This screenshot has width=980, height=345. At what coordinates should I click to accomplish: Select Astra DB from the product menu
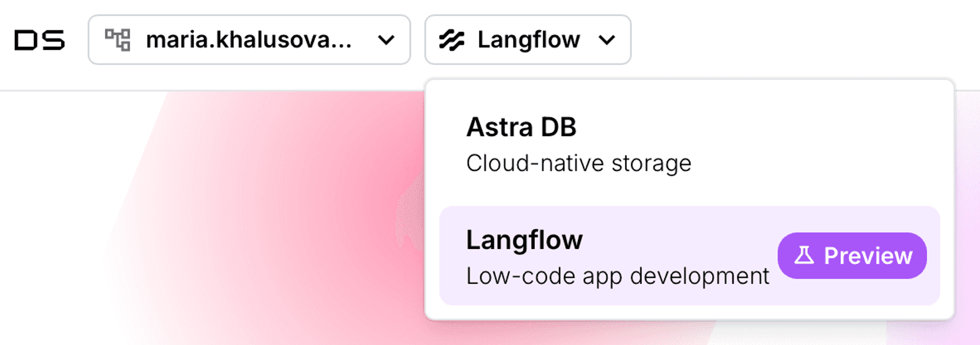[690, 144]
